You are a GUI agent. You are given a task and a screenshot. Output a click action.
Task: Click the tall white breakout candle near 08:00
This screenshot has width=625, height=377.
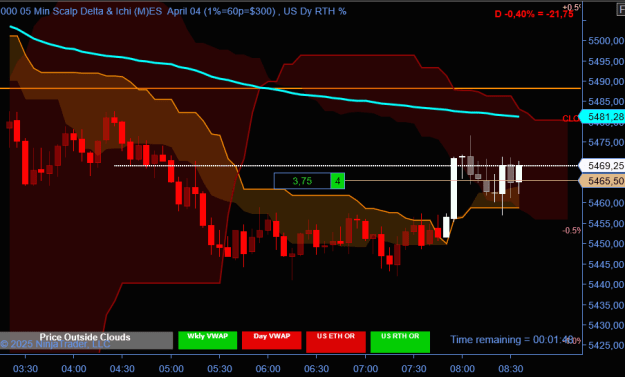[x=454, y=188]
